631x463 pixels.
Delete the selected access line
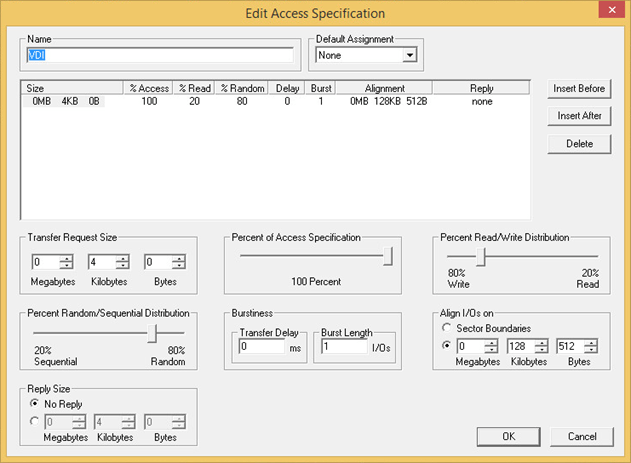[x=578, y=144]
